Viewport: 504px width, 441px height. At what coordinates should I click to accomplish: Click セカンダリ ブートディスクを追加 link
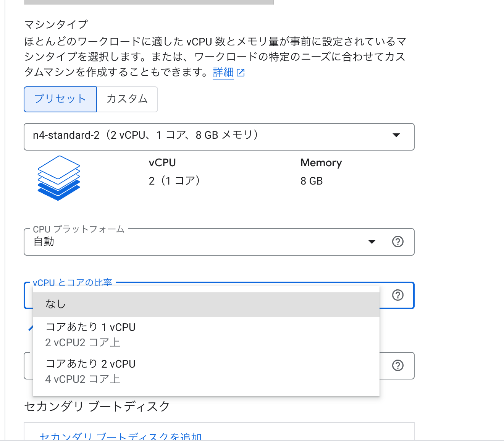pos(121,436)
